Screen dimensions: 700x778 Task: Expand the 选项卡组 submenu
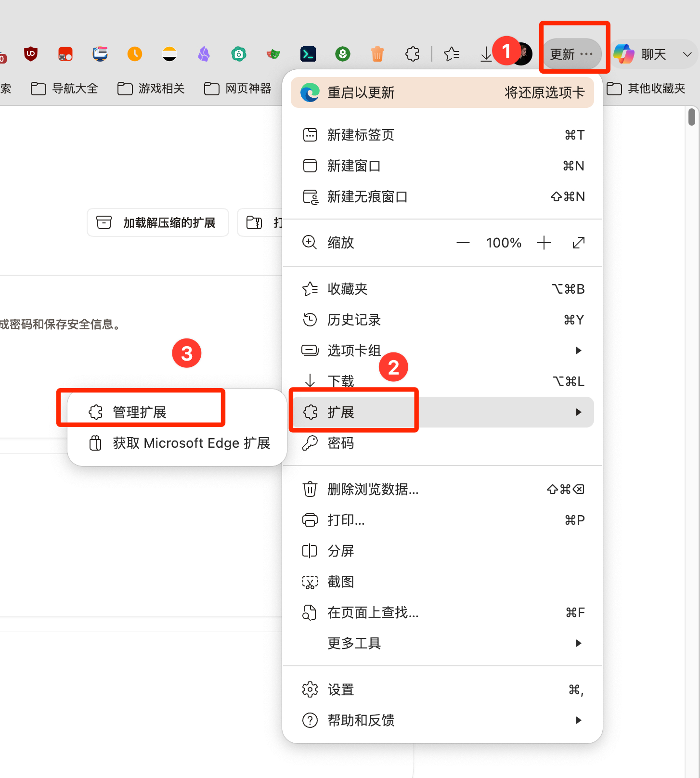coord(442,350)
